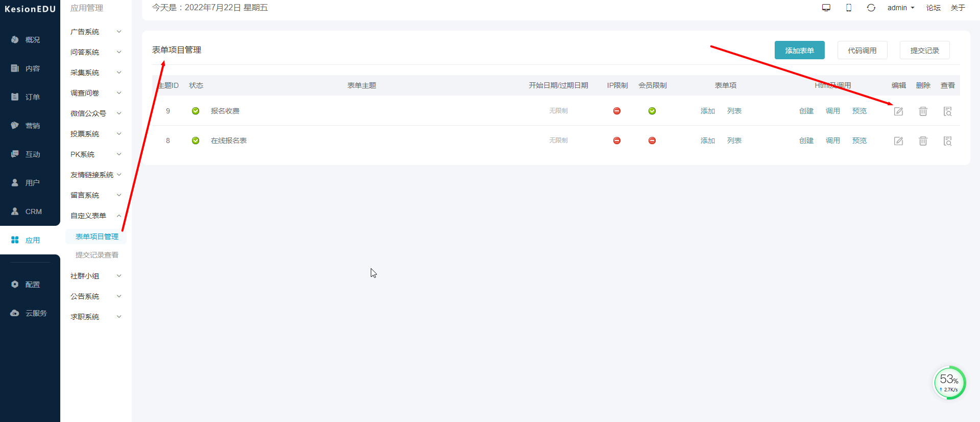Toggle 会员限制 for 在线报名表 row

(652, 140)
